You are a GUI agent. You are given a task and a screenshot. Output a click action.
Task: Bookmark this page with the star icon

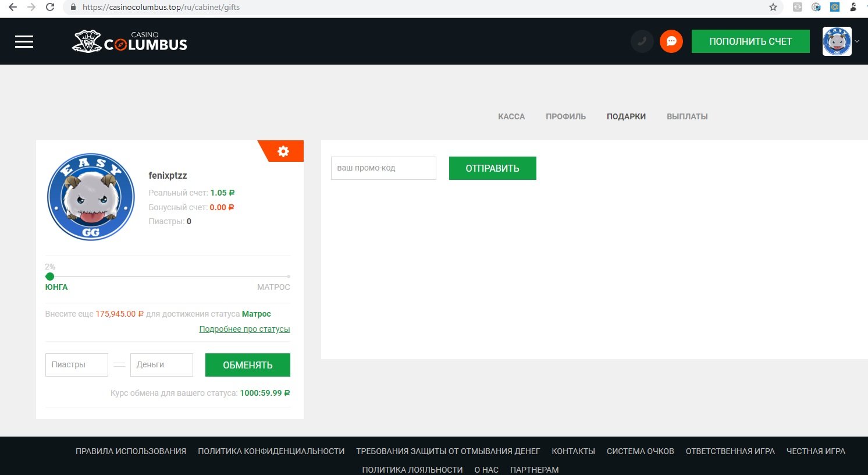[773, 8]
